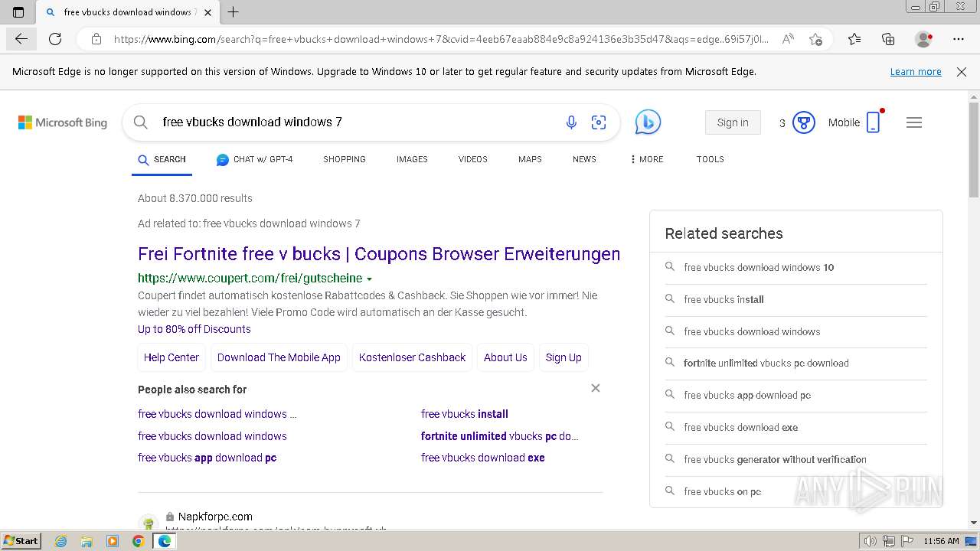
Task: Open the Napkforpc.com search result
Action: pyautogui.click(x=215, y=517)
